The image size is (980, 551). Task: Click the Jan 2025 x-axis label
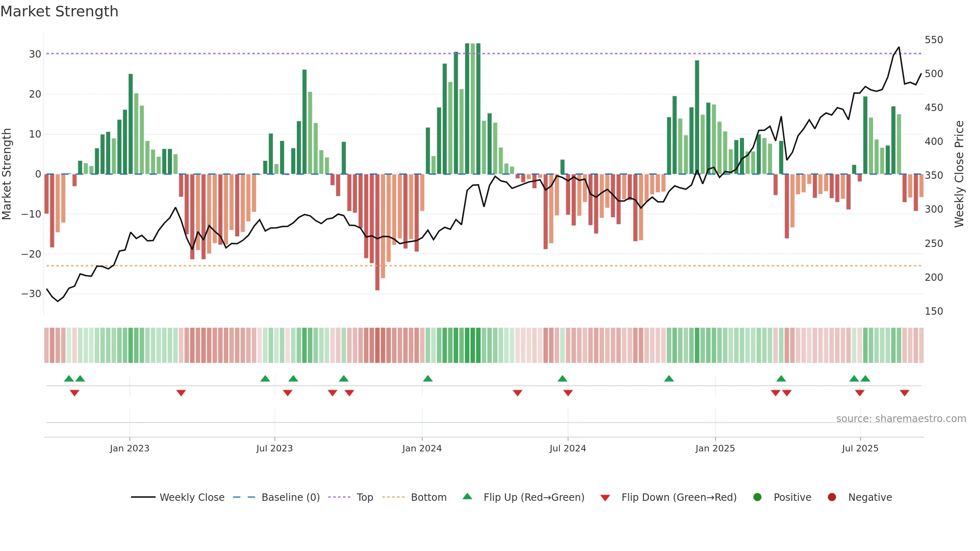(x=715, y=449)
